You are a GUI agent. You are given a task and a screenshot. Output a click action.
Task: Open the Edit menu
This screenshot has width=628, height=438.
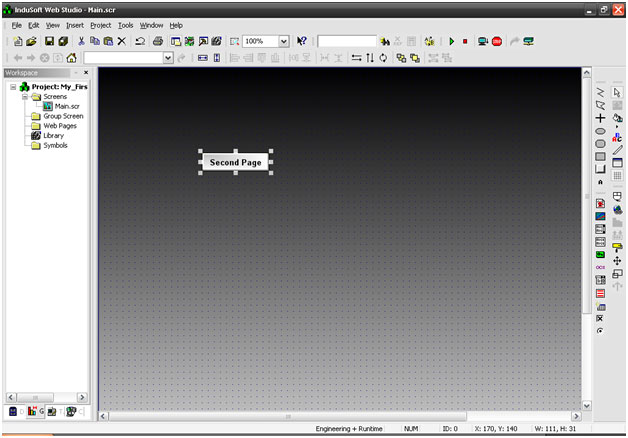click(x=34, y=25)
